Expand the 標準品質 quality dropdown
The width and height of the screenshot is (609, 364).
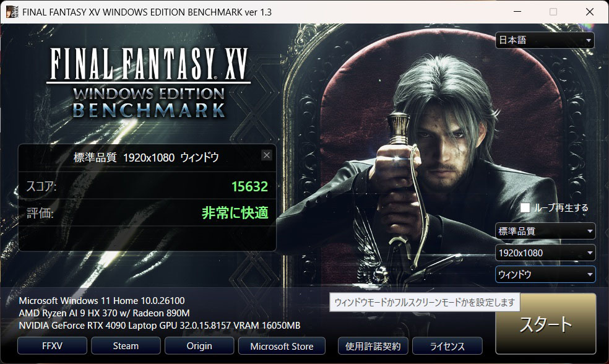click(x=545, y=231)
